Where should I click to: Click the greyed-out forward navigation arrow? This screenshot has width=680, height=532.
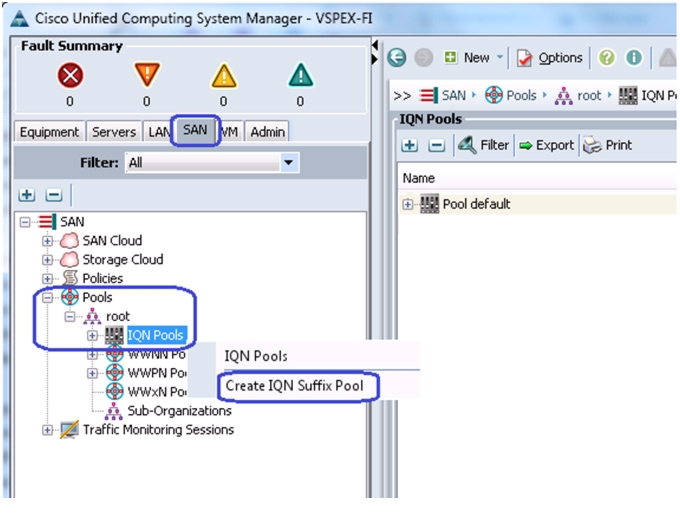pos(423,58)
